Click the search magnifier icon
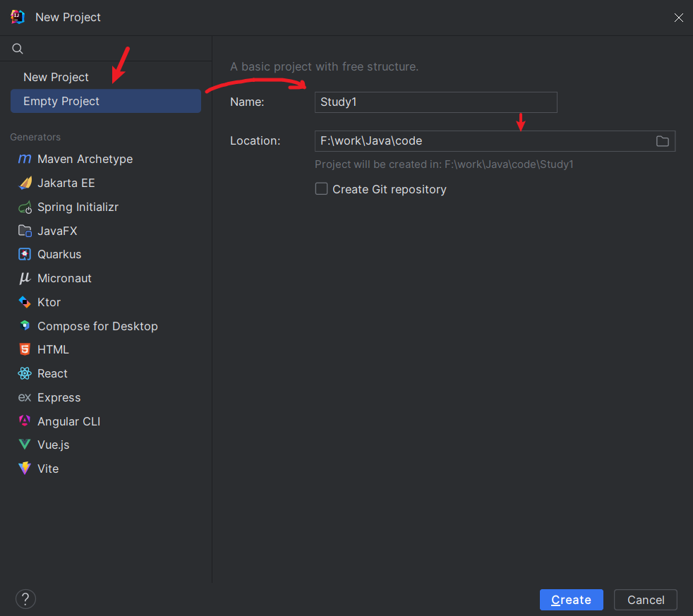The width and height of the screenshot is (693, 616). click(18, 49)
